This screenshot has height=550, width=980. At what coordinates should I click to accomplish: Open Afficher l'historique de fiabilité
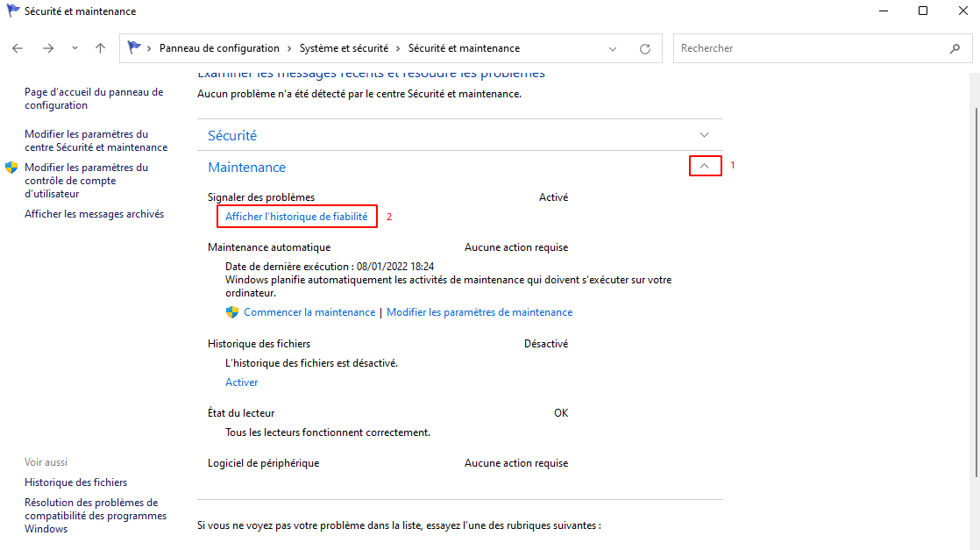(x=296, y=217)
